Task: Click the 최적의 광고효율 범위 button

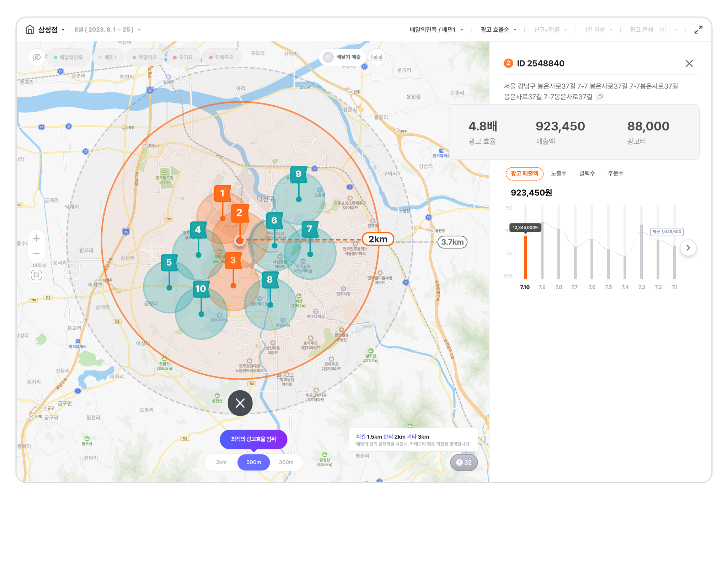Action: coord(253,439)
